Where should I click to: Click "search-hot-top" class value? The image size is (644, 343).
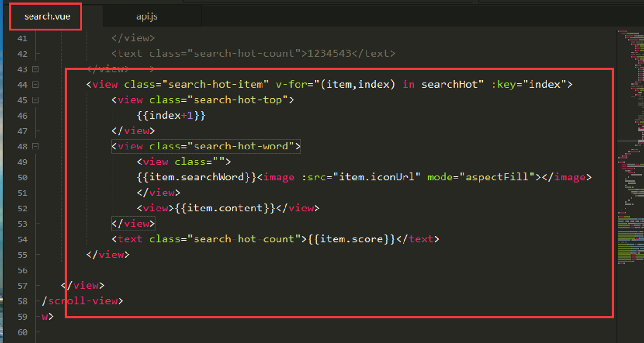237,100
